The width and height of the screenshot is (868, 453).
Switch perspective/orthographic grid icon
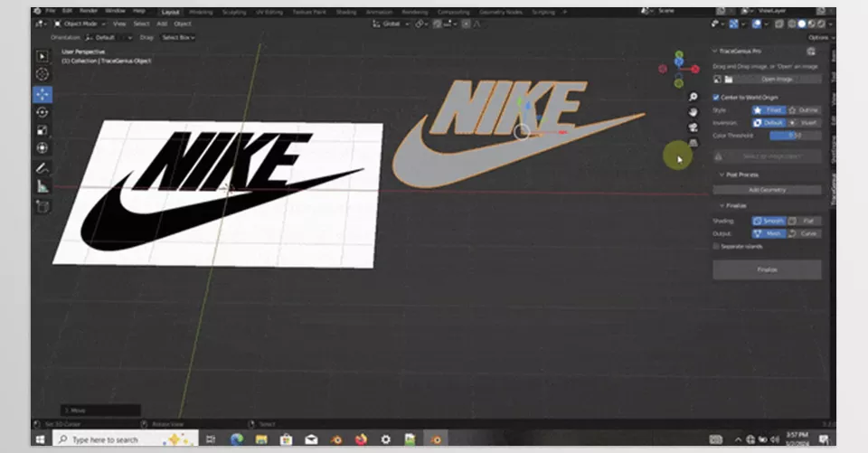[x=693, y=143]
